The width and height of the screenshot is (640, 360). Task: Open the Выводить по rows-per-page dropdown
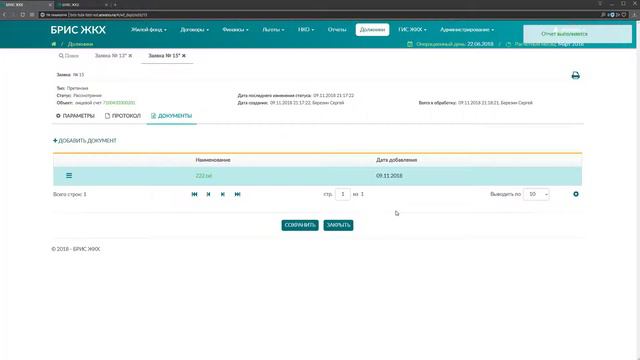pos(536,194)
